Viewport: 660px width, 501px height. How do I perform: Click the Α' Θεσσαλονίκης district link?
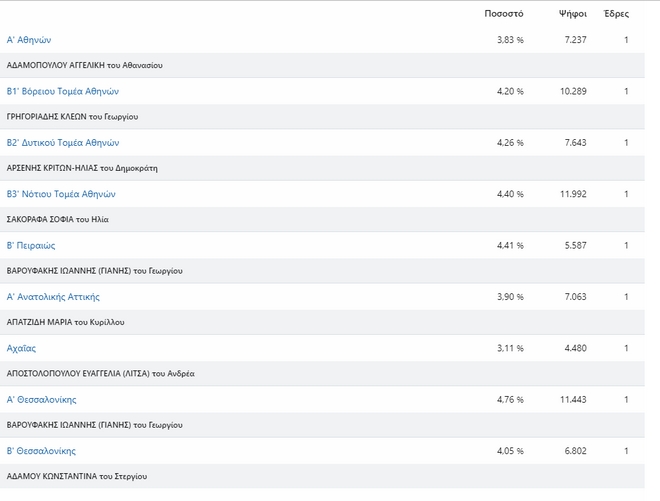pyautogui.click(x=41, y=400)
